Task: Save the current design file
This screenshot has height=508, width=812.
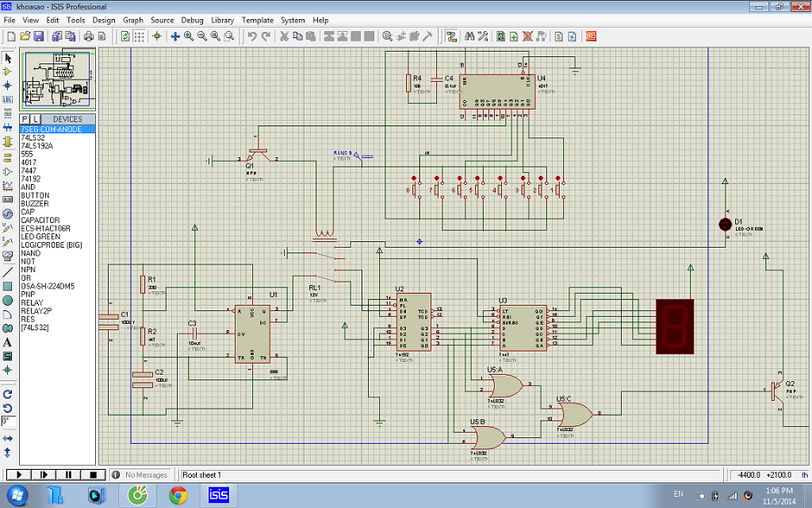Action: (38, 36)
